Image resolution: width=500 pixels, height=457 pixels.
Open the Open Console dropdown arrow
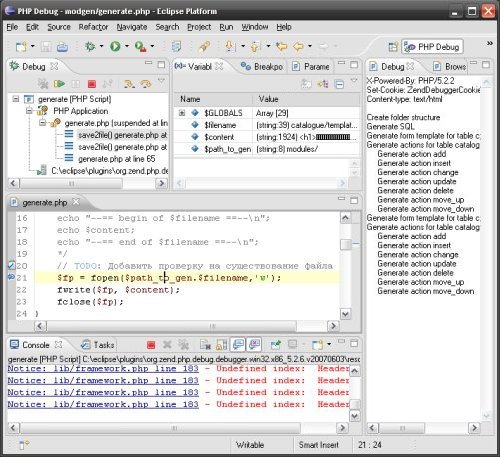coord(329,344)
